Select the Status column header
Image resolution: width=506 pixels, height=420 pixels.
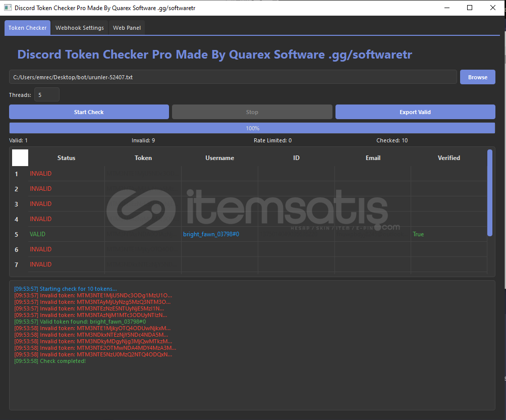[66, 158]
